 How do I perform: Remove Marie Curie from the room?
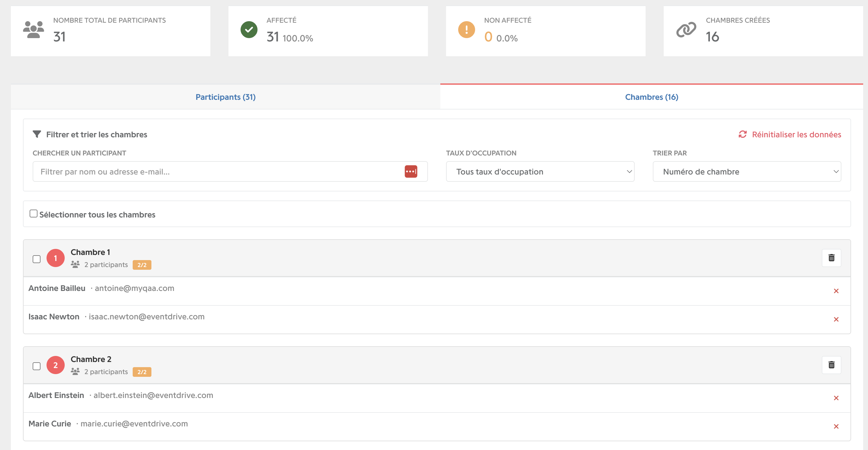(836, 426)
